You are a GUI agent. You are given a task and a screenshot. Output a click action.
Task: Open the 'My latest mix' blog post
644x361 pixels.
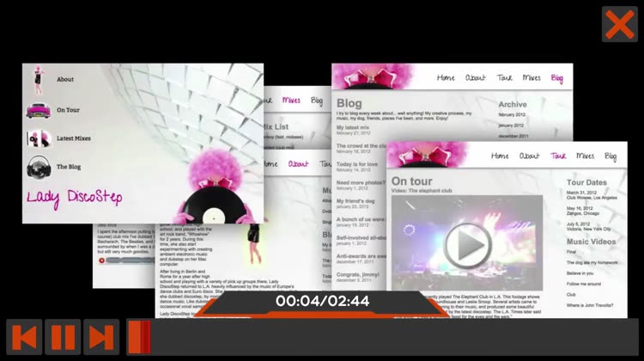[353, 127]
